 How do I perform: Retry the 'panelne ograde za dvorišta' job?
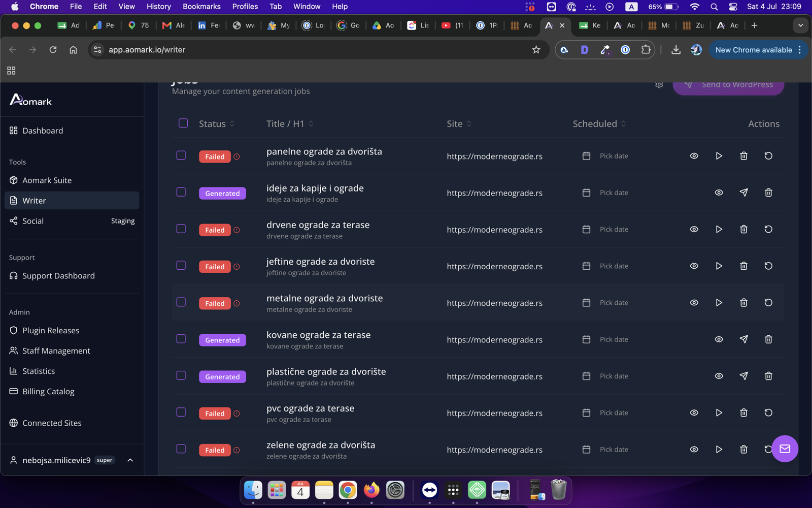[x=768, y=156]
